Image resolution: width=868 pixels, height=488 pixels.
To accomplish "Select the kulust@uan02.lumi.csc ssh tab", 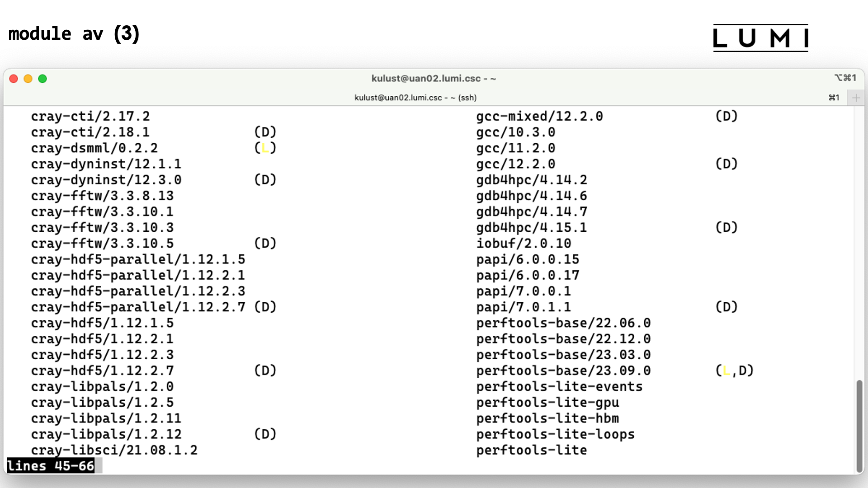I will click(x=415, y=98).
